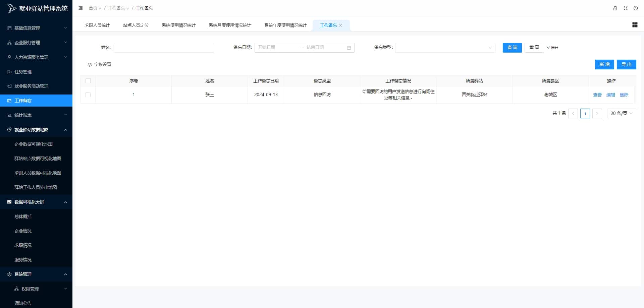Click 删除 link for 张三
This screenshot has height=308, width=644.
point(624,95)
